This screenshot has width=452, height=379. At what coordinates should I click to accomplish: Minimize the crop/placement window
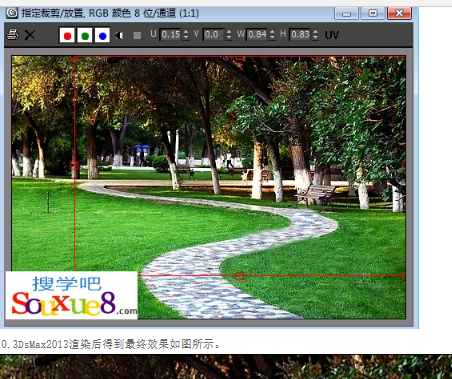pos(346,13)
